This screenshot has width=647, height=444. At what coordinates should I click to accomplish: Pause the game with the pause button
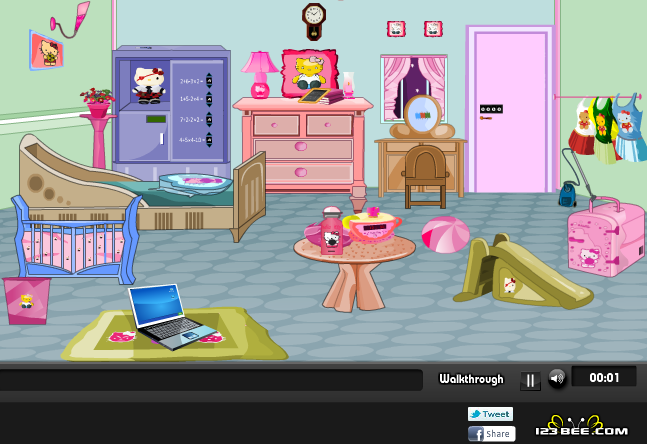530,380
